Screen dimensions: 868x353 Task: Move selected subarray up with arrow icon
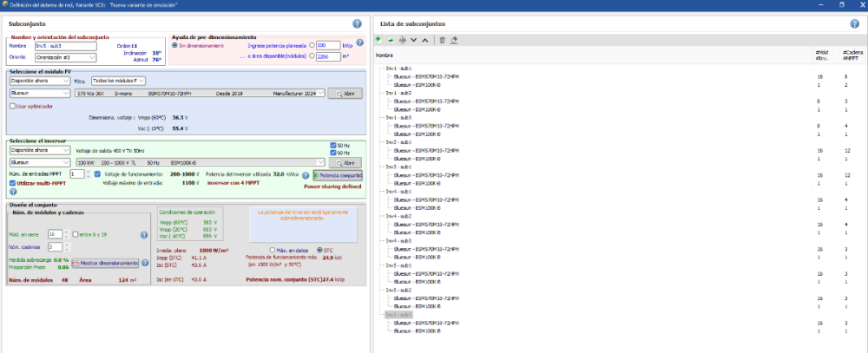425,40
